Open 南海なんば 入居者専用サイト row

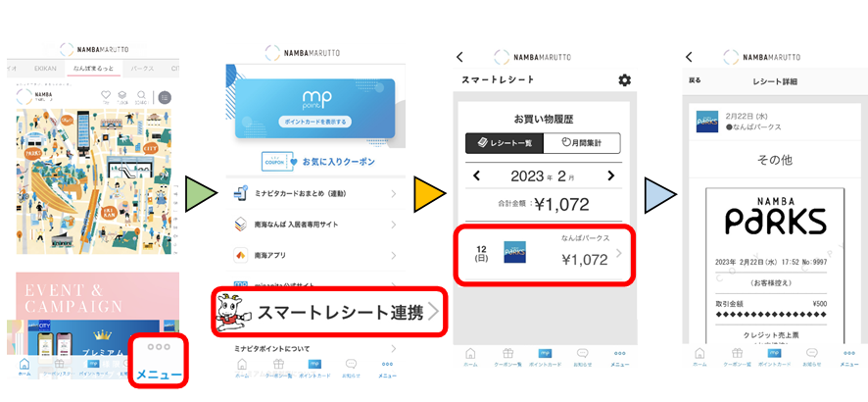coord(315,225)
